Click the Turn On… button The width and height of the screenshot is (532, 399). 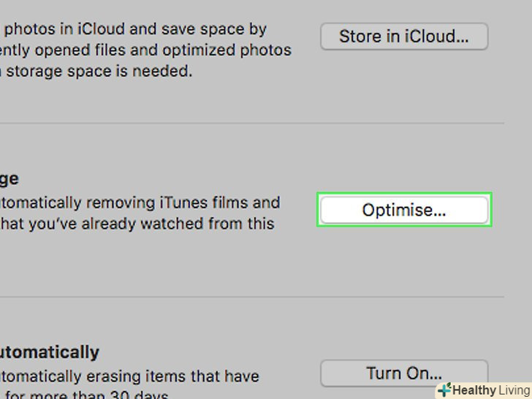pos(403,373)
